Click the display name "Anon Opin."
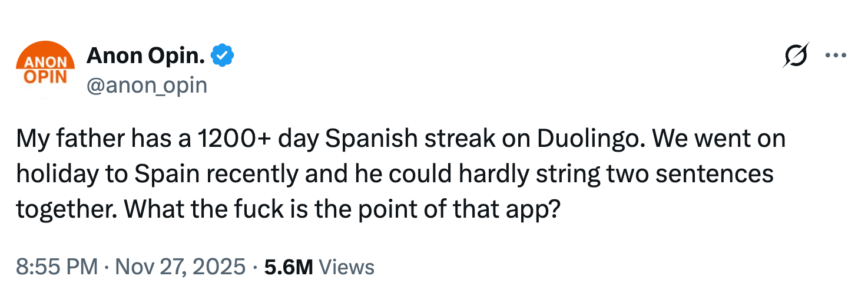 [146, 56]
